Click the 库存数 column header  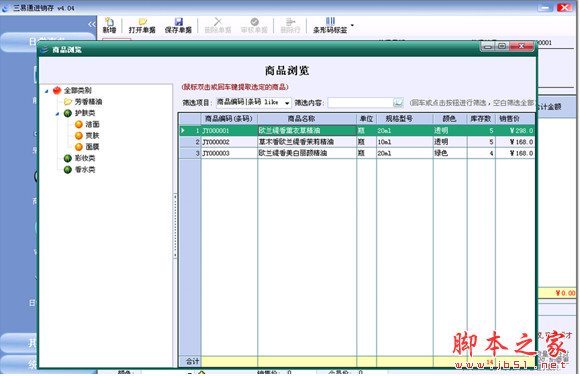point(481,119)
